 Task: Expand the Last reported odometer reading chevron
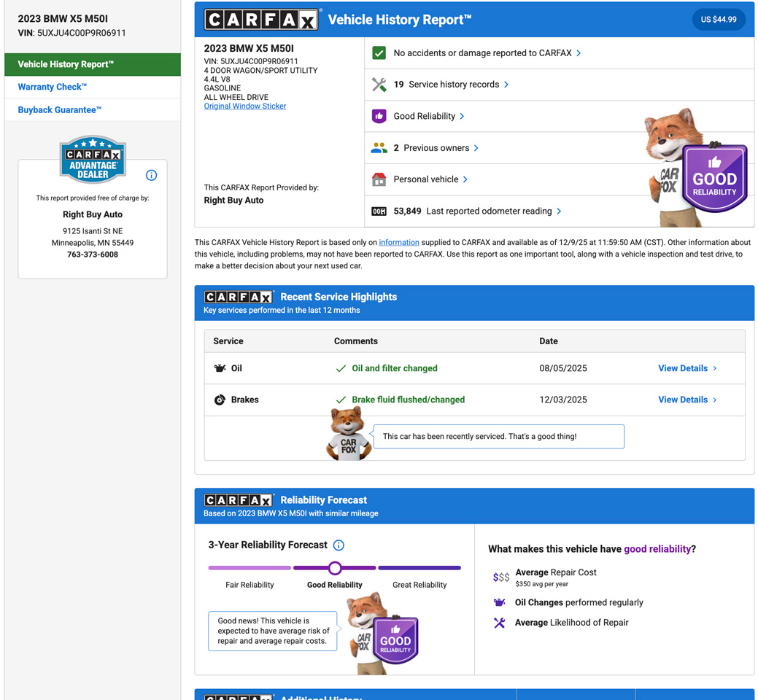559,211
